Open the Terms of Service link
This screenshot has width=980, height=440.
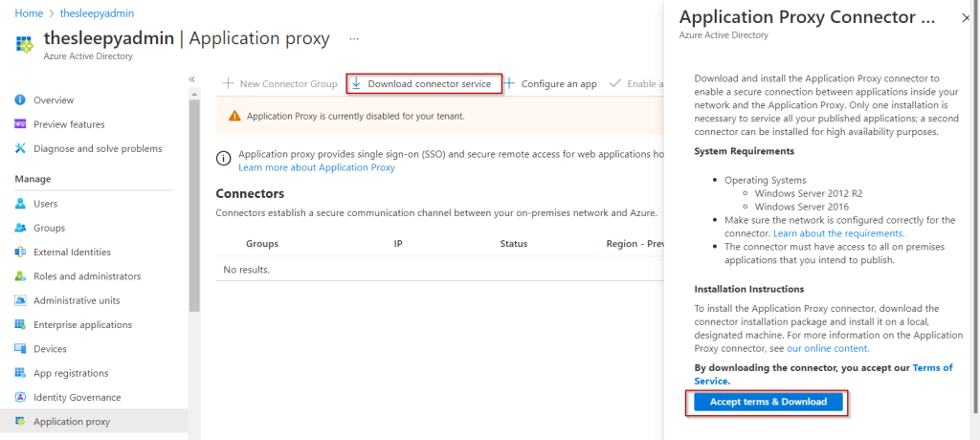coord(819,374)
